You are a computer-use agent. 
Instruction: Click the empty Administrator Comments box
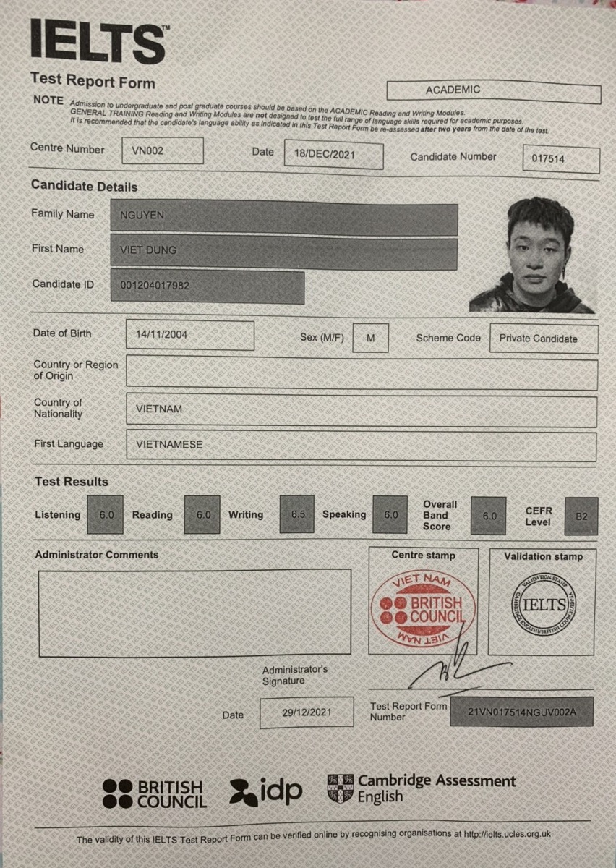coord(195,613)
